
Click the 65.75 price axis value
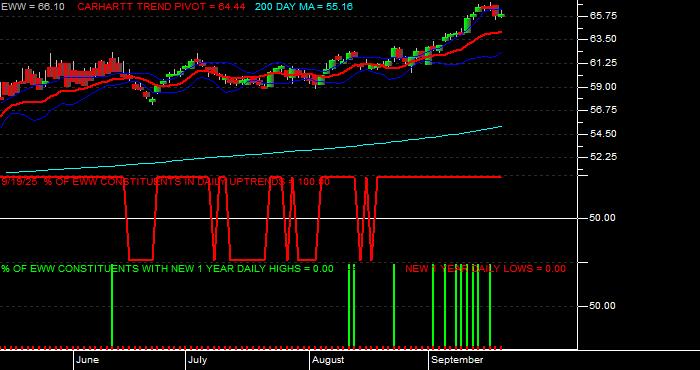click(603, 16)
